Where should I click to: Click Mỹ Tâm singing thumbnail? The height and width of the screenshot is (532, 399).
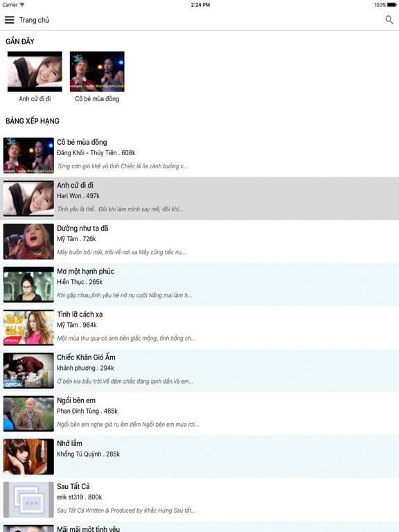28,242
